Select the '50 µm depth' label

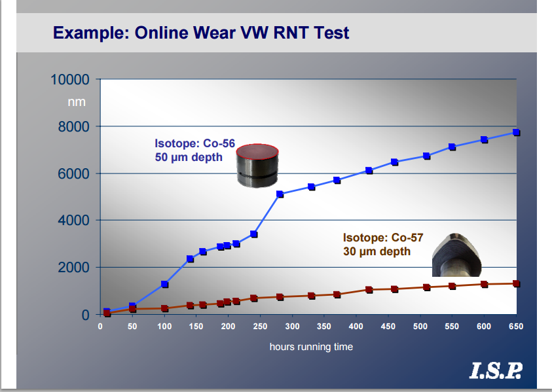pos(189,157)
